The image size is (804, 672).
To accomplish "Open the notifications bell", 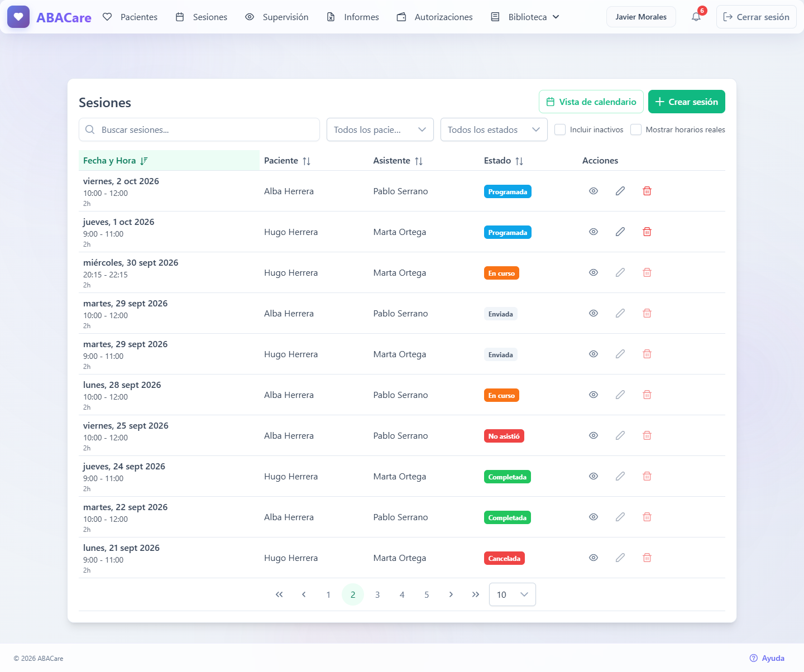I will [696, 17].
